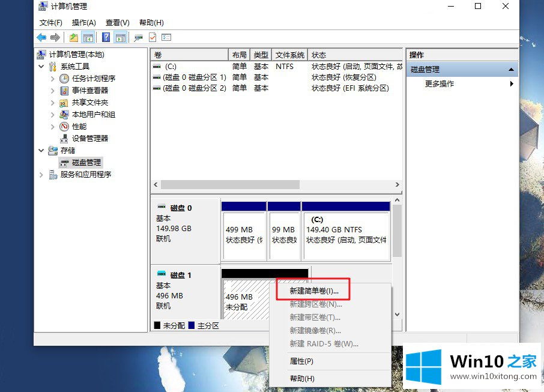The height and width of the screenshot is (392, 544).
Task: Toggle the Show/Hide Console Tree button
Action: (x=88, y=37)
